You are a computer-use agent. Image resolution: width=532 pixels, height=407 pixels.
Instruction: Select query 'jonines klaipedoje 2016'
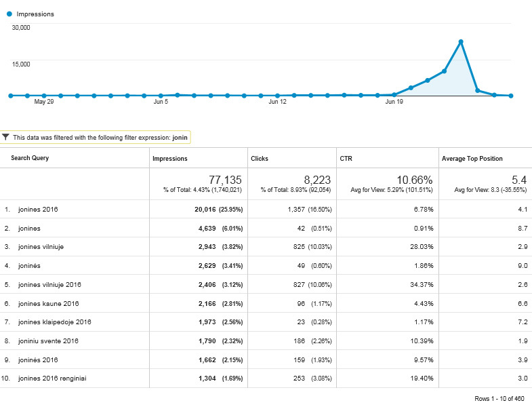point(55,322)
